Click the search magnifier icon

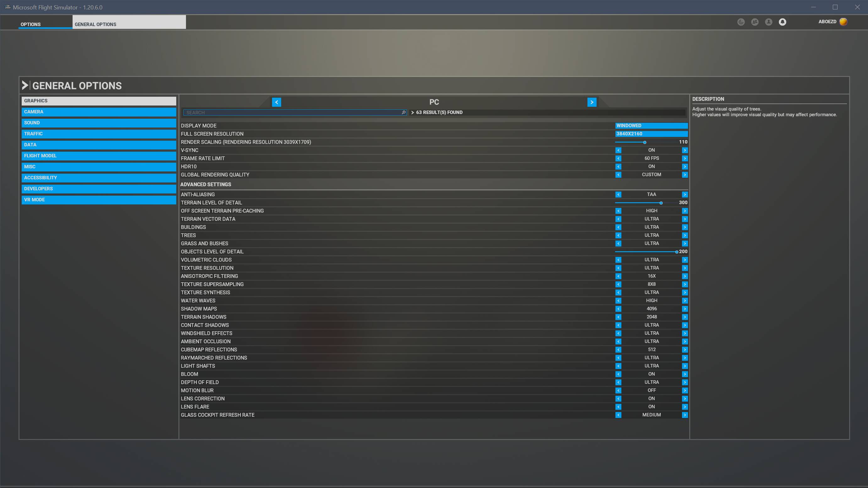(403, 112)
